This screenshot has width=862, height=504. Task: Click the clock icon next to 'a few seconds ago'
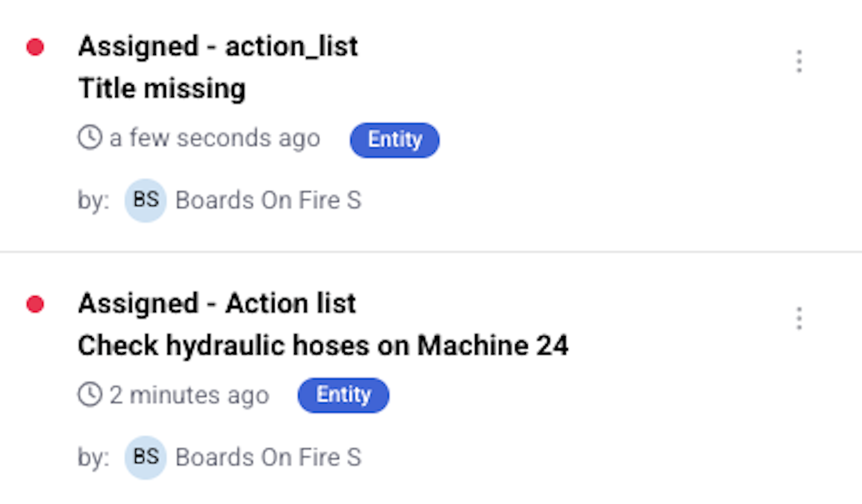tap(89, 137)
